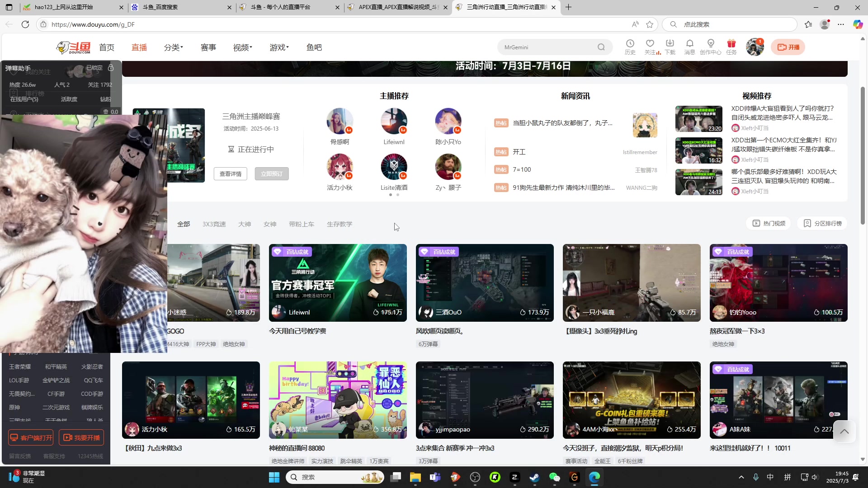This screenshot has width=868, height=488.
Task: Expand the 分类 dropdown menu
Action: [x=174, y=47]
